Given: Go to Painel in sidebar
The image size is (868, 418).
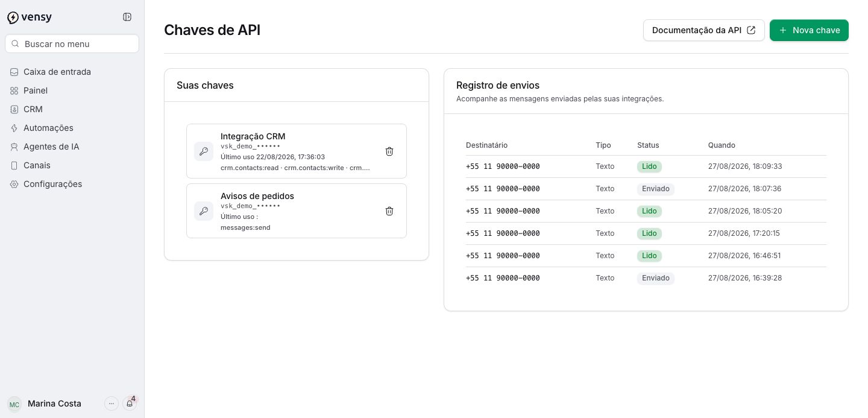Looking at the screenshot, I should [72, 90].
